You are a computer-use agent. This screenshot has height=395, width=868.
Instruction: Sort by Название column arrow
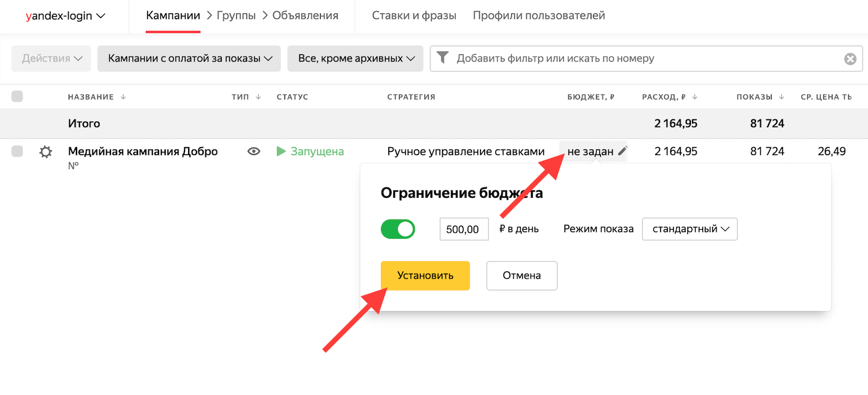pos(124,97)
